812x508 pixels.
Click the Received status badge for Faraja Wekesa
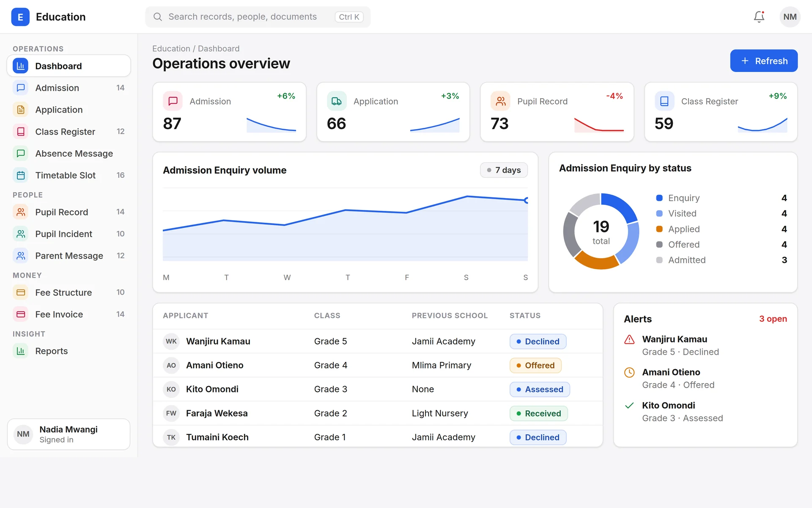pyautogui.click(x=539, y=413)
